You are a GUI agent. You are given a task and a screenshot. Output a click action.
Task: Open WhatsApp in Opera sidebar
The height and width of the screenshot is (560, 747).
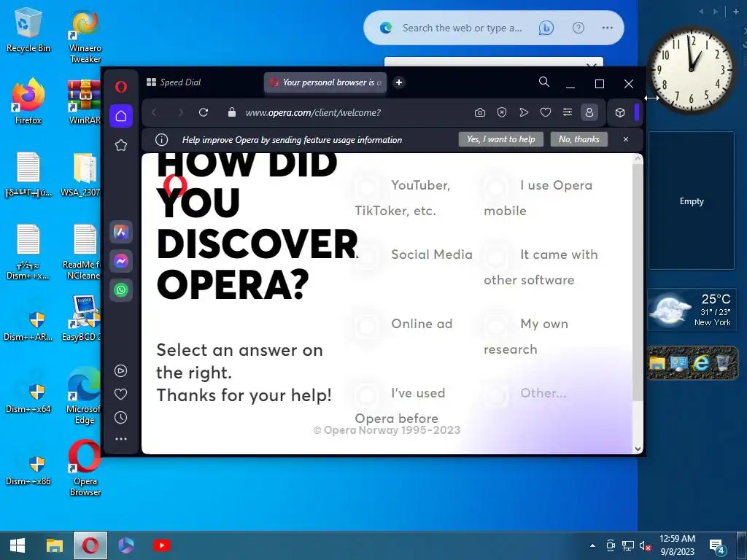pos(121,289)
